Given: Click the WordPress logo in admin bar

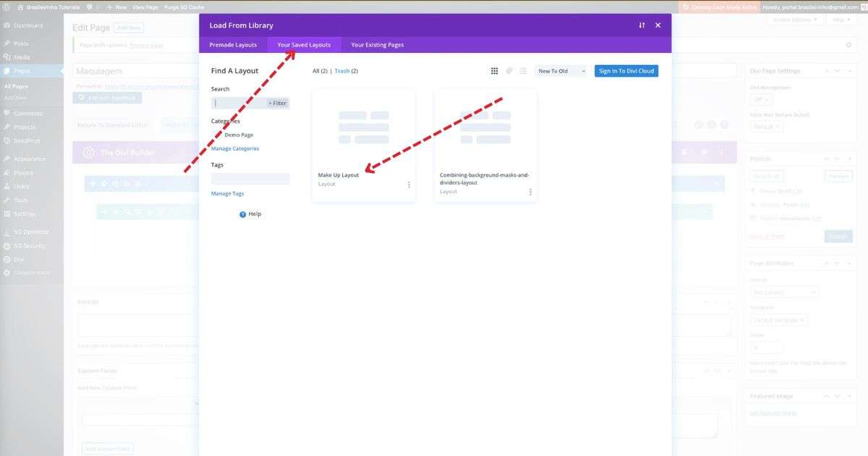Looking at the screenshot, I should (x=6, y=7).
